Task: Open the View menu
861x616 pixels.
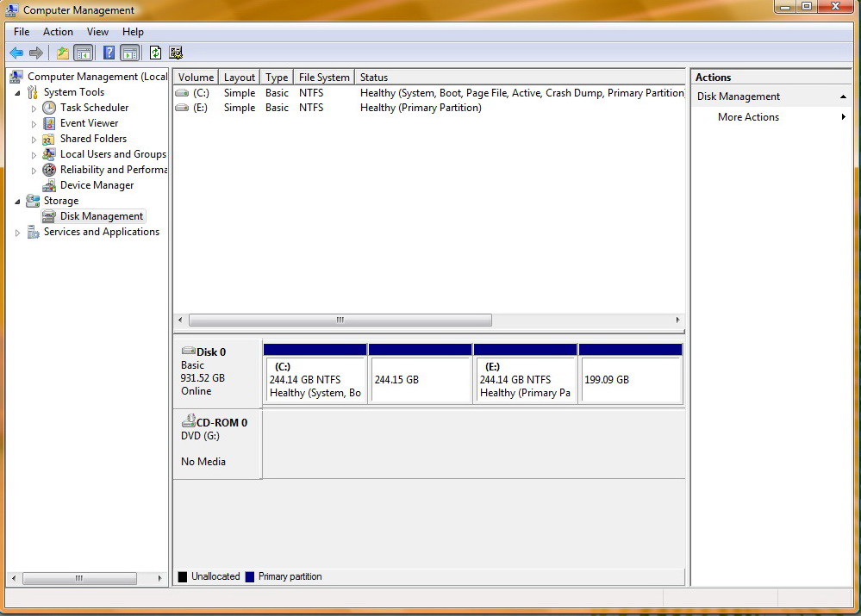Action: tap(97, 32)
